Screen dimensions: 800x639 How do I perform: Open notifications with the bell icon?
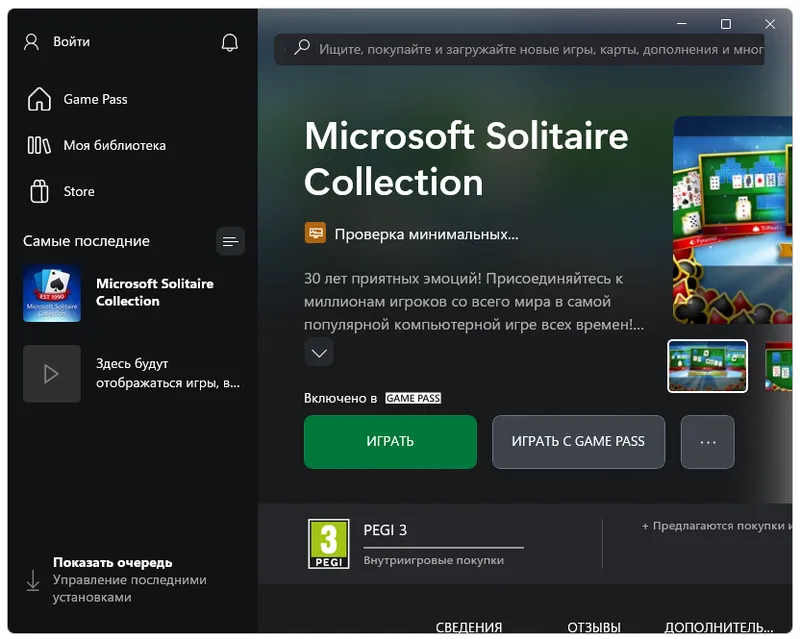tap(230, 42)
